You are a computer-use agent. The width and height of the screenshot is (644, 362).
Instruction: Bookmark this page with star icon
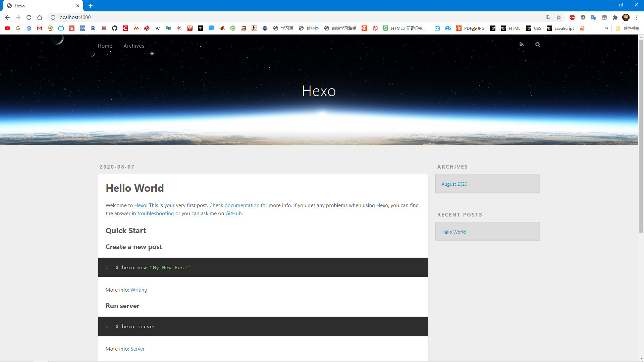[559, 17]
